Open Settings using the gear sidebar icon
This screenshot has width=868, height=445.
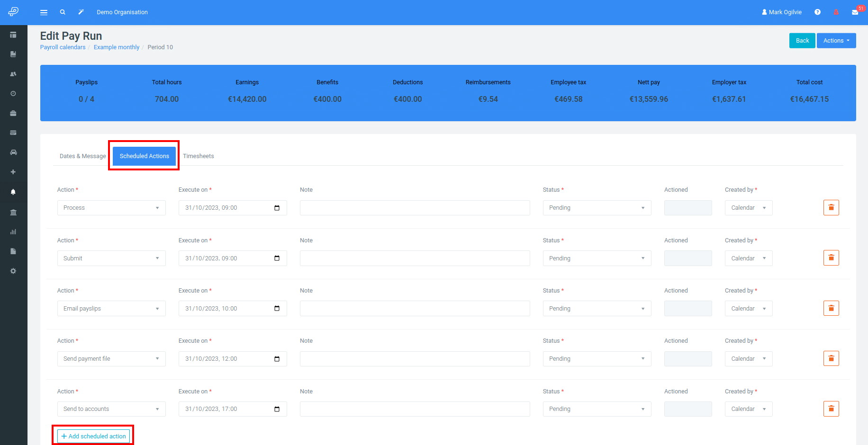[x=13, y=271]
